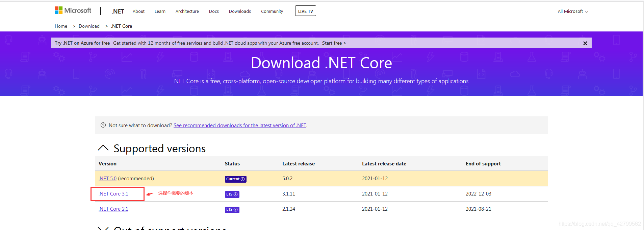The image size is (644, 230).
Task: Click the 2022-12-03 end of support date
Action: coord(479,194)
